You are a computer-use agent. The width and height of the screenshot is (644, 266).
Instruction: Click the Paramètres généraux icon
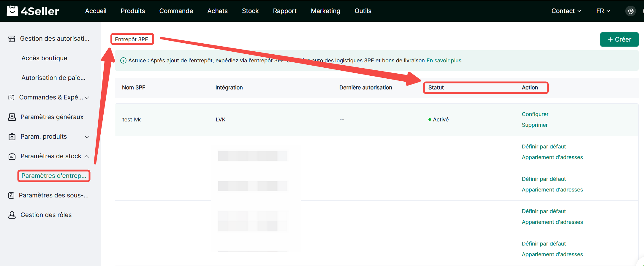[12, 117]
